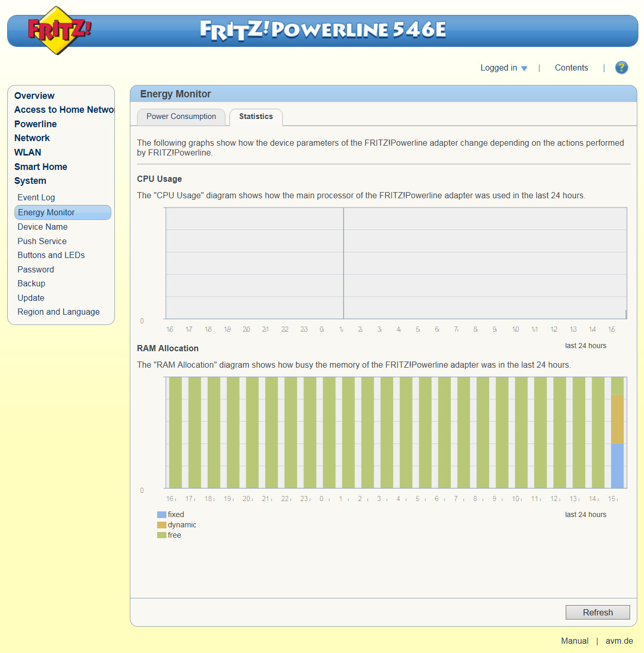Image resolution: width=644 pixels, height=653 pixels.
Task: Select Energy Monitor submenu item
Action: click(63, 212)
